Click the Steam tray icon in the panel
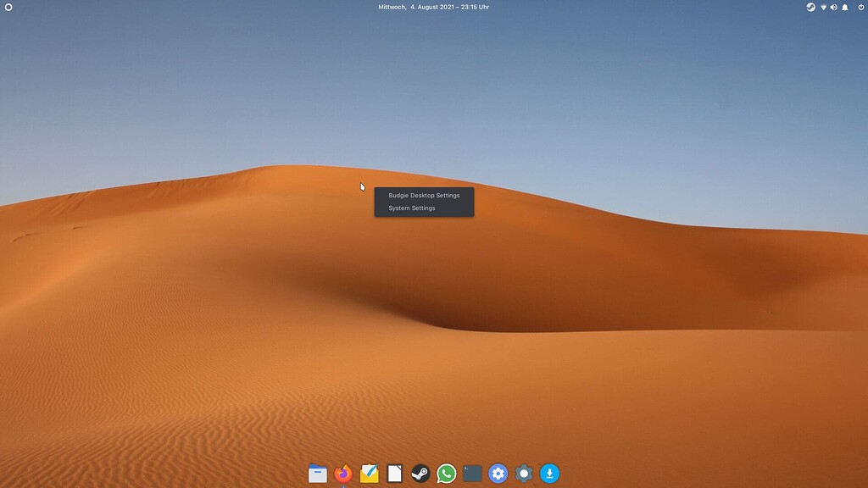 point(810,7)
